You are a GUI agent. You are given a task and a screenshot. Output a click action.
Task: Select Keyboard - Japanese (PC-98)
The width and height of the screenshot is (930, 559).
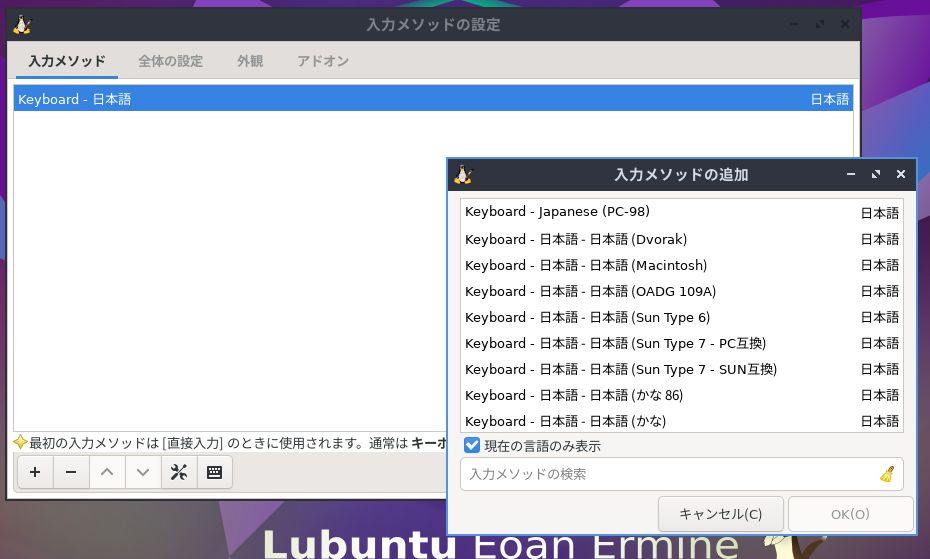point(681,212)
